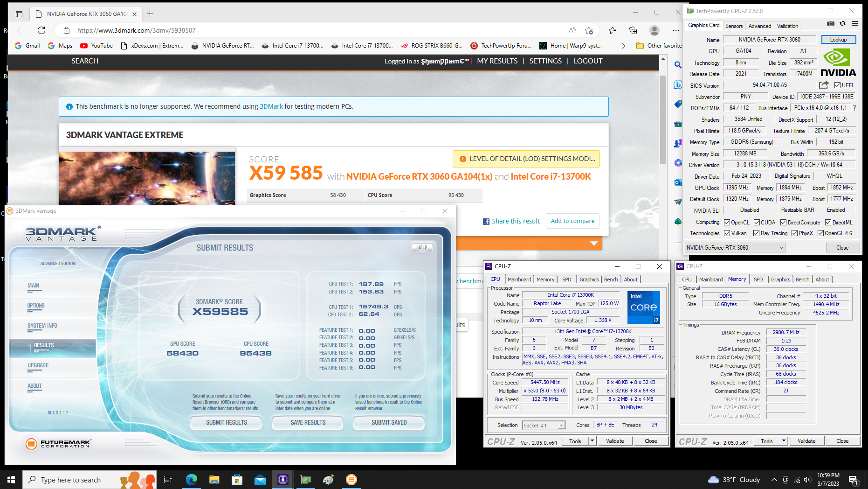The image size is (868, 489).
Task: Show hidden system tray icons
Action: 774,480
